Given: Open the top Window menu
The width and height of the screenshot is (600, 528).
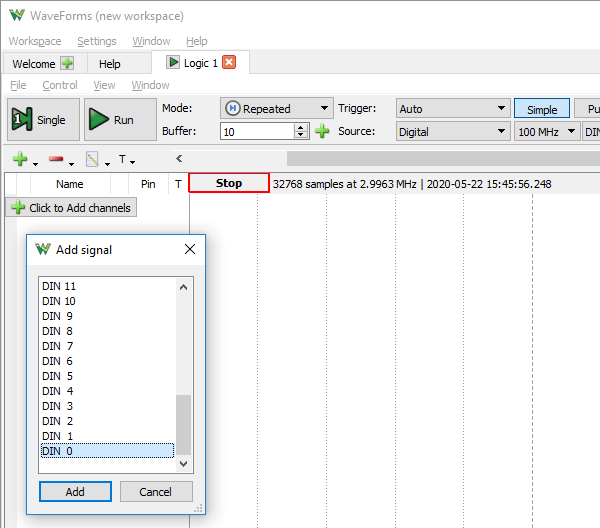Looking at the screenshot, I should (151, 41).
